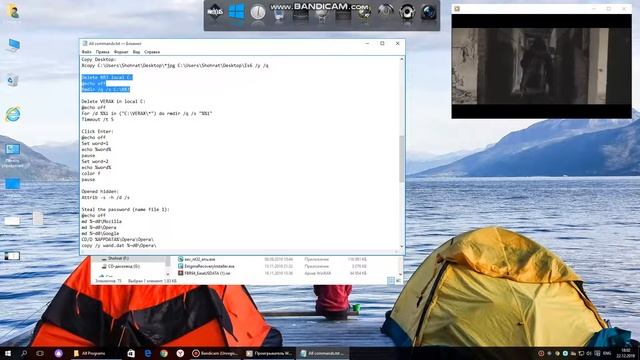Open system tray clock and date
This screenshot has height=360, width=640.
tap(626, 353)
